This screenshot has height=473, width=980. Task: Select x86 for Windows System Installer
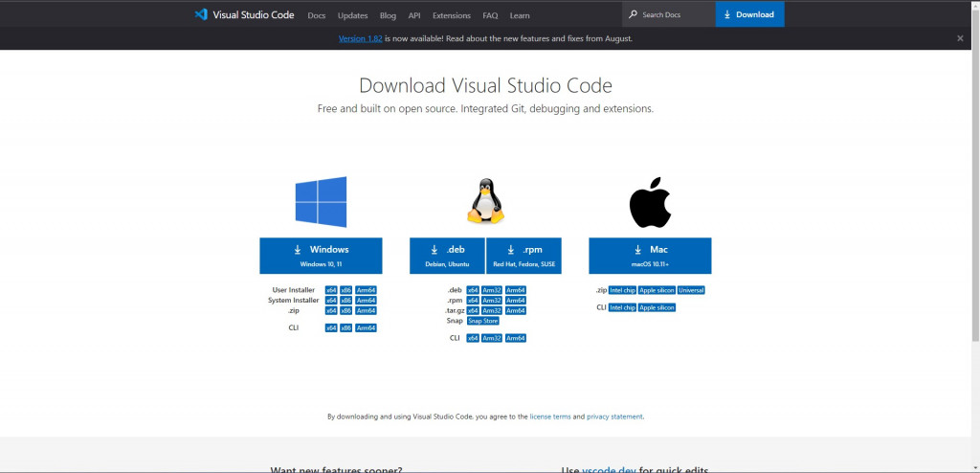click(x=346, y=301)
